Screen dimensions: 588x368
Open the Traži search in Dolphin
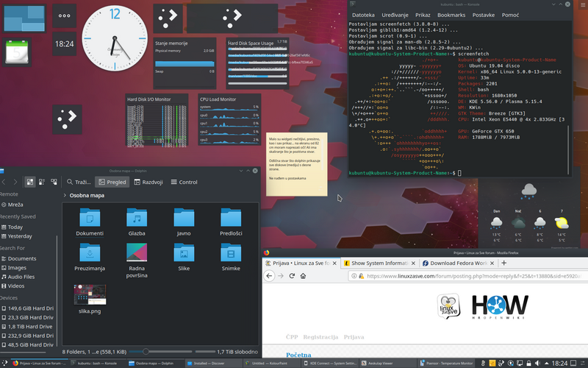(79, 182)
